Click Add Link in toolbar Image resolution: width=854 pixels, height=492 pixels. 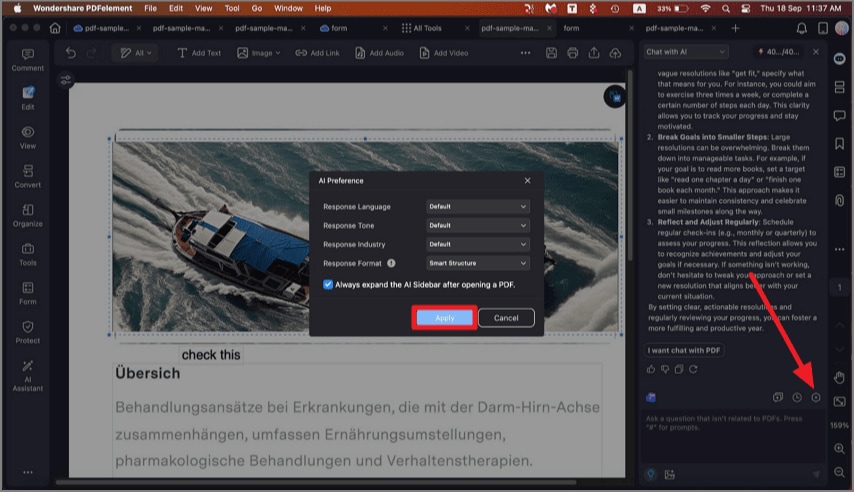(317, 53)
